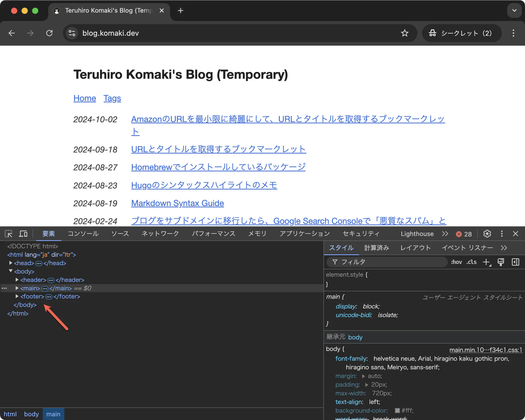Collapse the body element node
525x420 pixels.
tap(11, 271)
